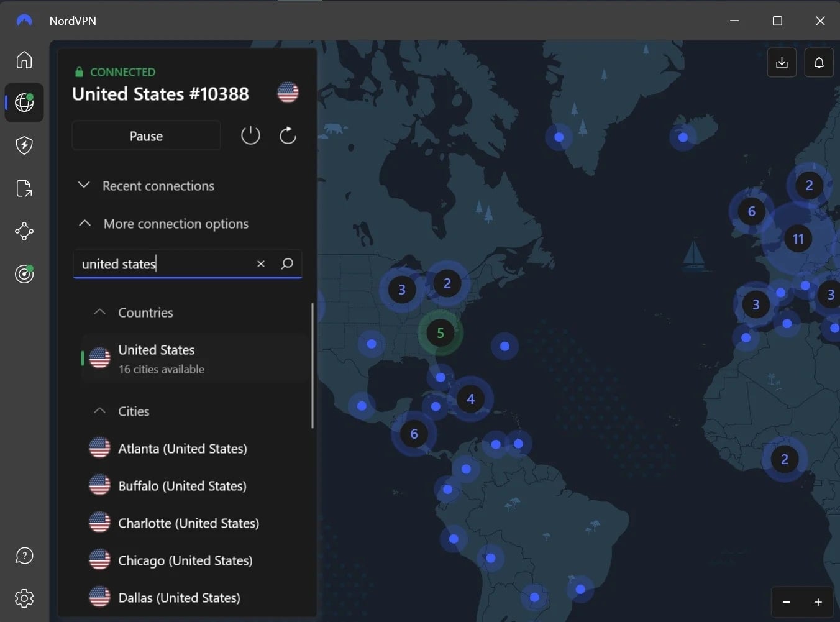Image resolution: width=840 pixels, height=622 pixels.
Task: Open NordVPN Settings with the gear icon
Action: point(24,598)
